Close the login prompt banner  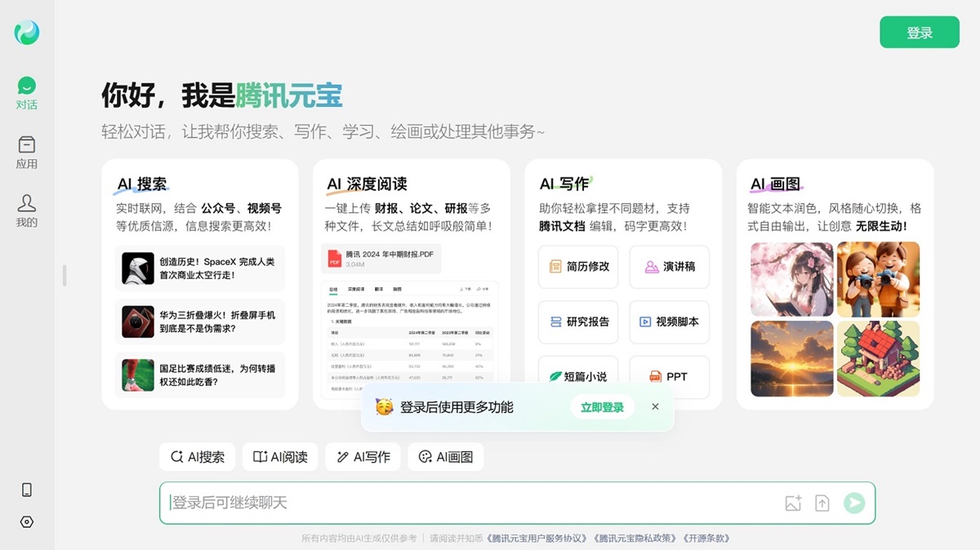click(655, 406)
